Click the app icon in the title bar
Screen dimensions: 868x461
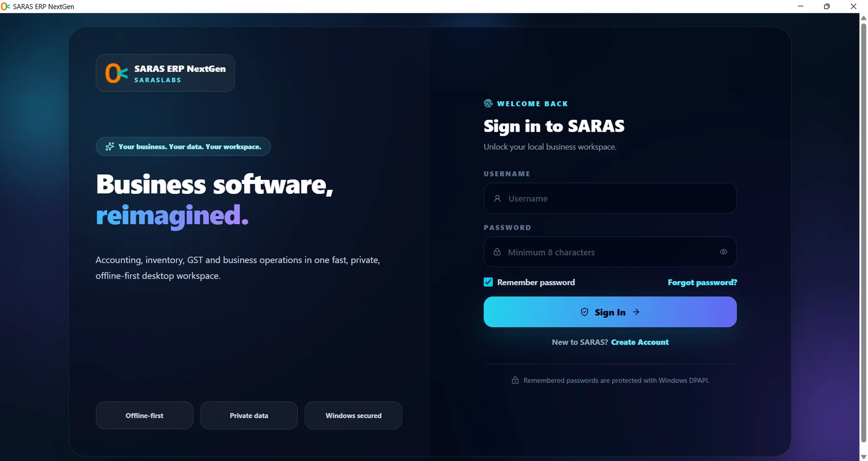click(x=6, y=6)
